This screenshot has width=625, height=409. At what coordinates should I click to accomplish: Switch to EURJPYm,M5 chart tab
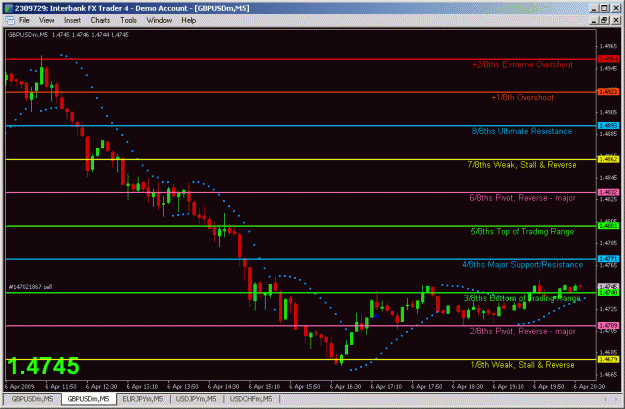(x=143, y=399)
